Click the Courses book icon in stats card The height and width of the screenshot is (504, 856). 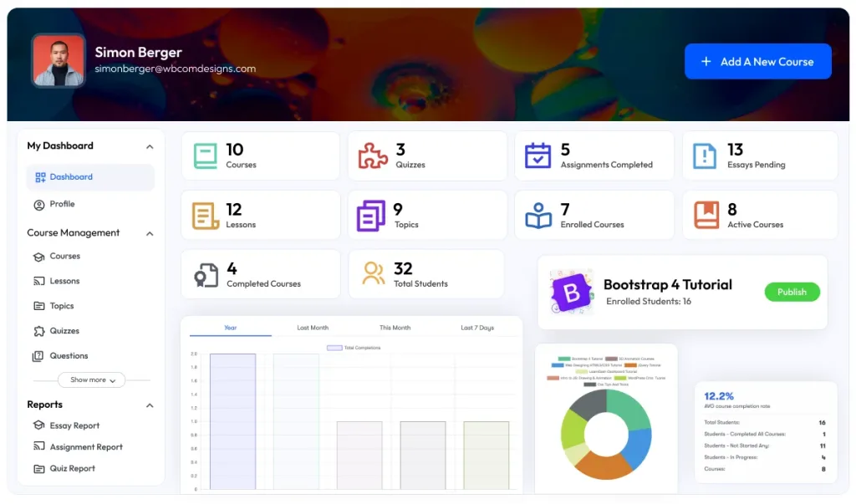click(206, 156)
